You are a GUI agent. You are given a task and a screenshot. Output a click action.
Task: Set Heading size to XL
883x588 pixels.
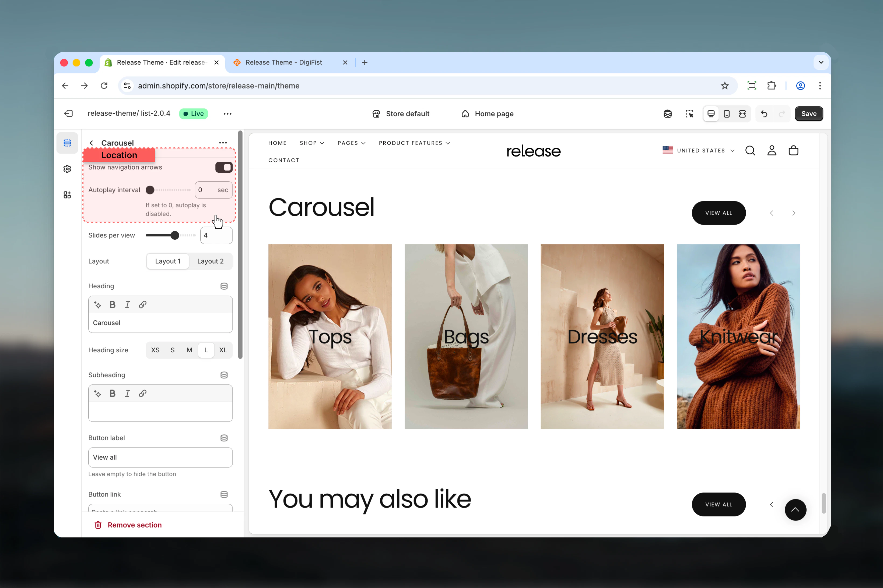point(223,350)
